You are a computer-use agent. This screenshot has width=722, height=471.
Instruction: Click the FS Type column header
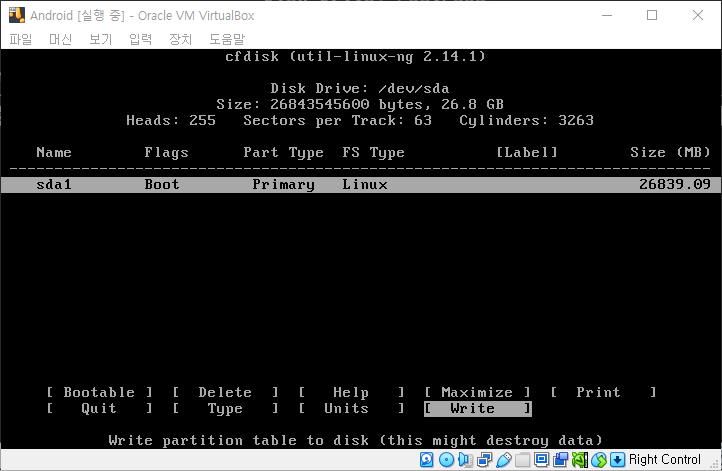tap(373, 152)
